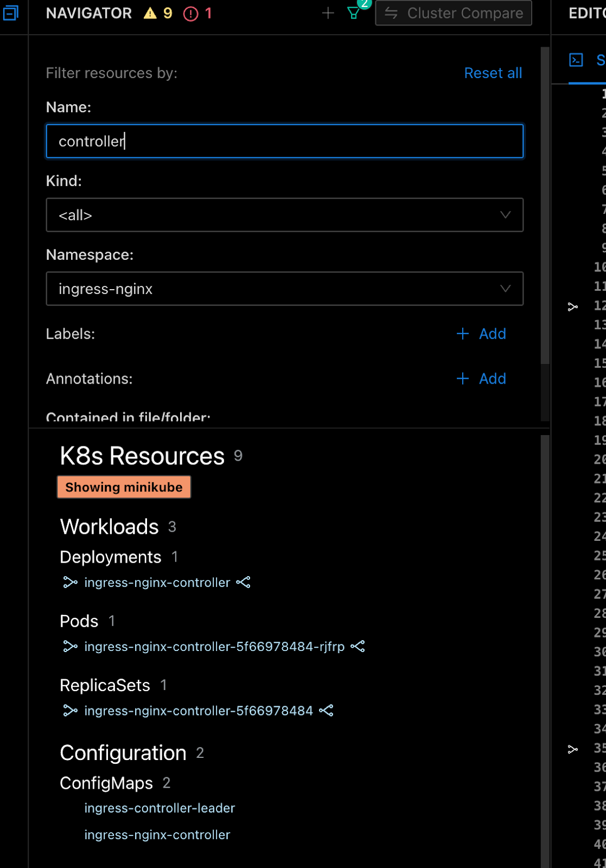Click incoming links icon beside ingress-nginx-controller deployment
The width and height of the screenshot is (606, 868).
tap(71, 583)
